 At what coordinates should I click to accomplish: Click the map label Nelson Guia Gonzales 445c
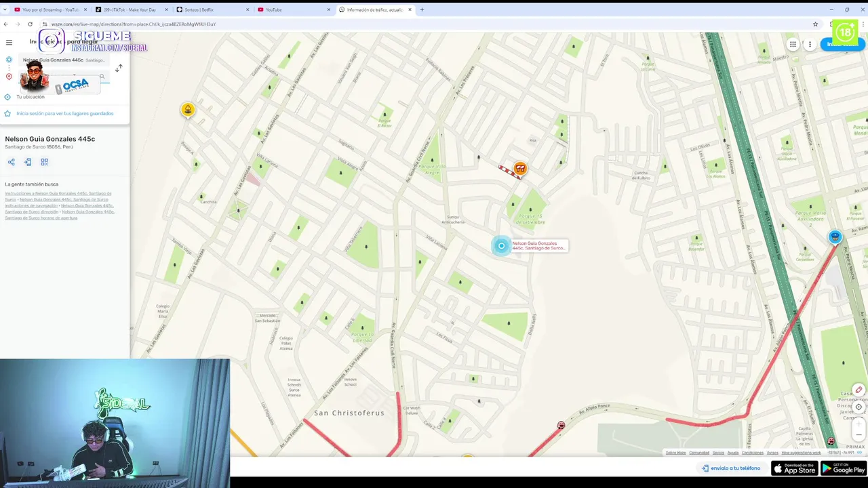pos(538,246)
